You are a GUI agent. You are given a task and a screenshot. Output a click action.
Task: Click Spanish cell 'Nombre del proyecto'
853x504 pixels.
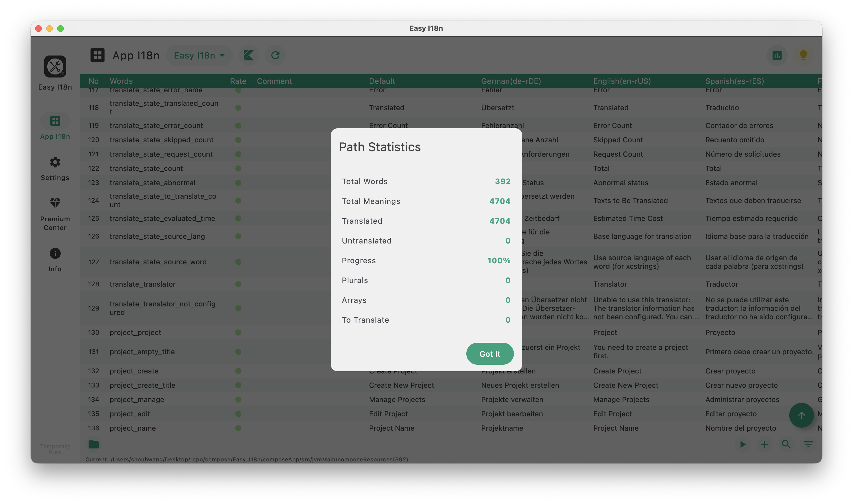coord(741,428)
